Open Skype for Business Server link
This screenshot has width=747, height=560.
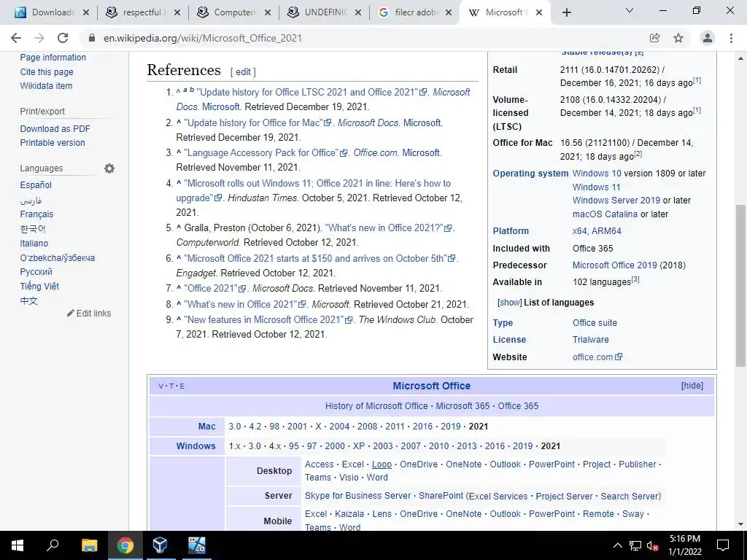coord(357,496)
